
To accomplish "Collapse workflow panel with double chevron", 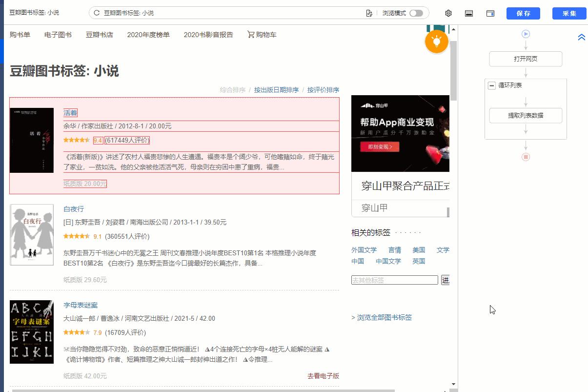I will coord(581,38).
